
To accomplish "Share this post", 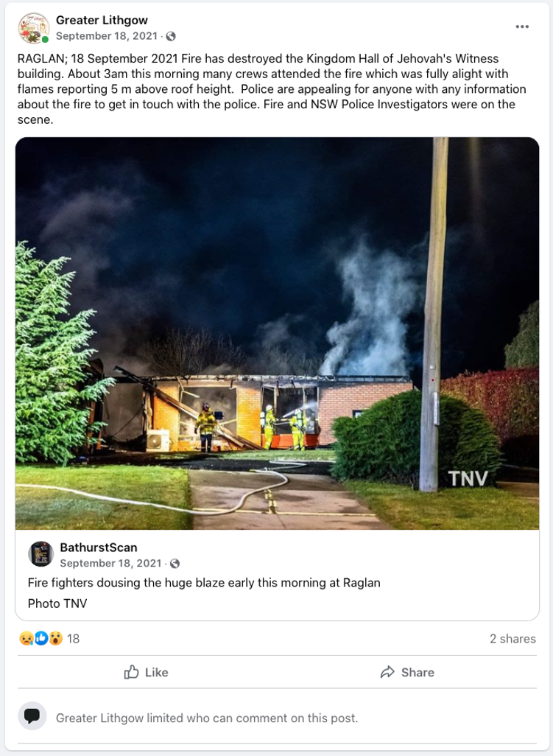I will pyautogui.click(x=407, y=672).
